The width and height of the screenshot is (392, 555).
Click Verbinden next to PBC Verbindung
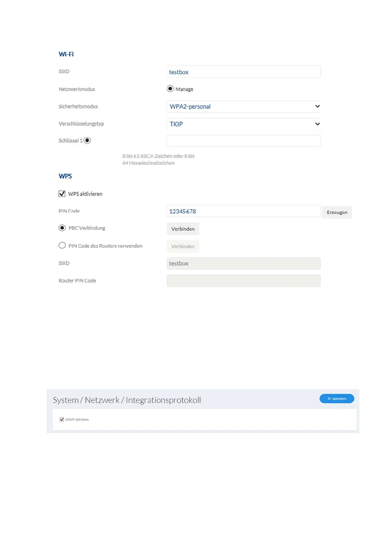pyautogui.click(x=183, y=229)
